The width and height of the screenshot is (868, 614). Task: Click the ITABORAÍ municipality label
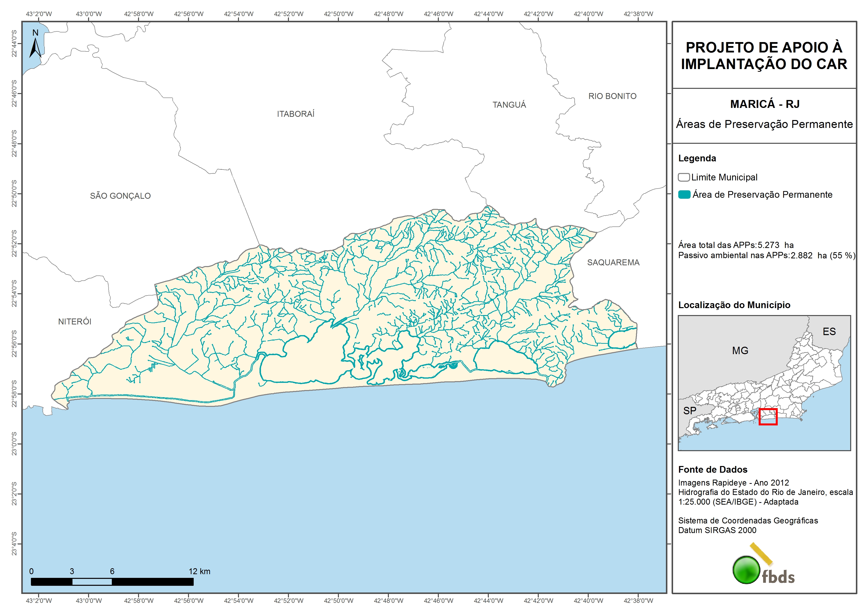click(296, 114)
